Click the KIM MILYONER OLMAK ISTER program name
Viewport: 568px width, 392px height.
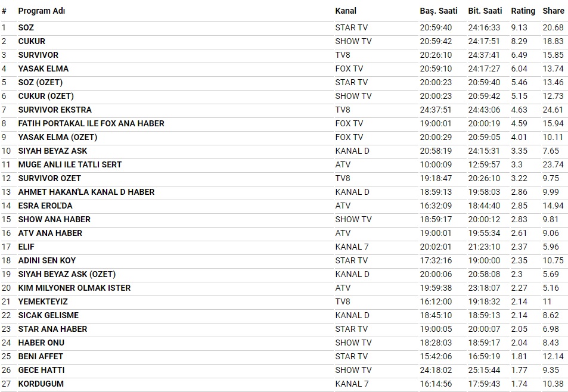click(75, 288)
